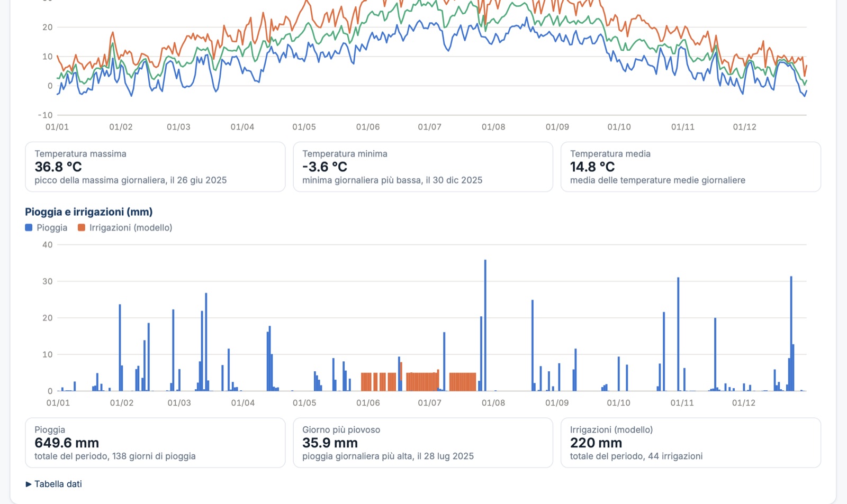Screen dimensions: 847x504
Task: Click the 'Temperatura media' card title
Action: [610, 154]
